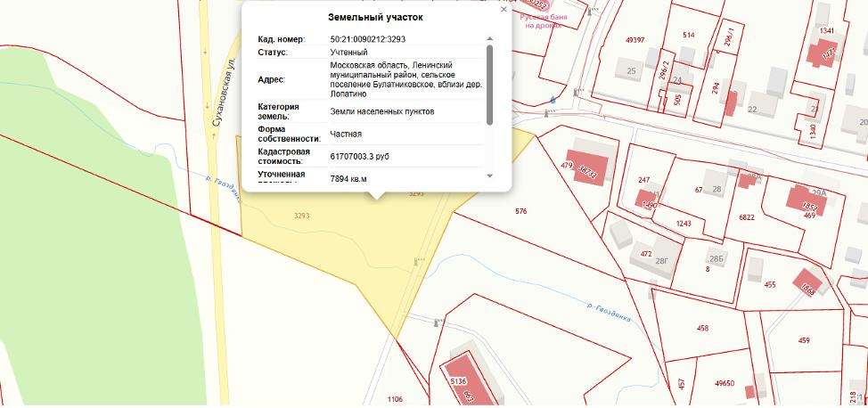Click power line tower icon inside yellow parcel
This screenshot has height=408, width=868.
417,261
